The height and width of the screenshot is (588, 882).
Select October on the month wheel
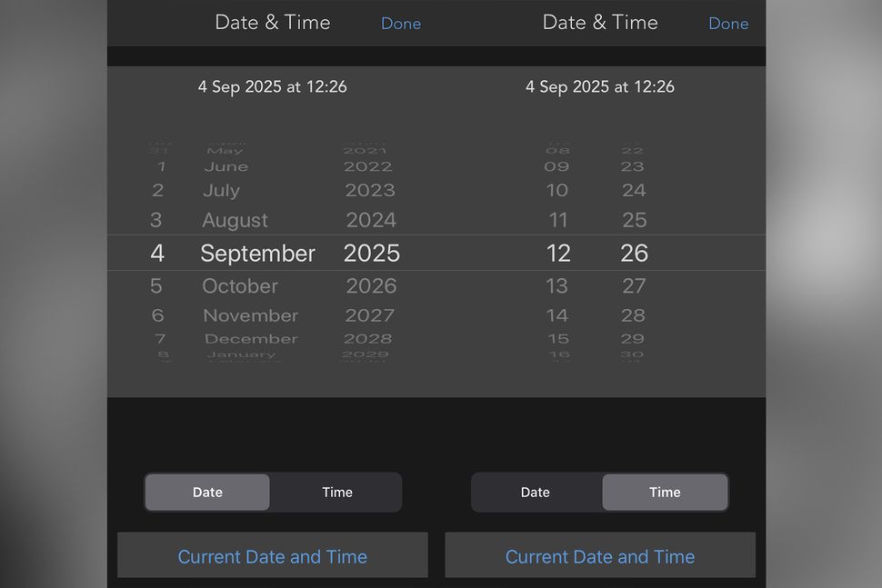pos(239,285)
